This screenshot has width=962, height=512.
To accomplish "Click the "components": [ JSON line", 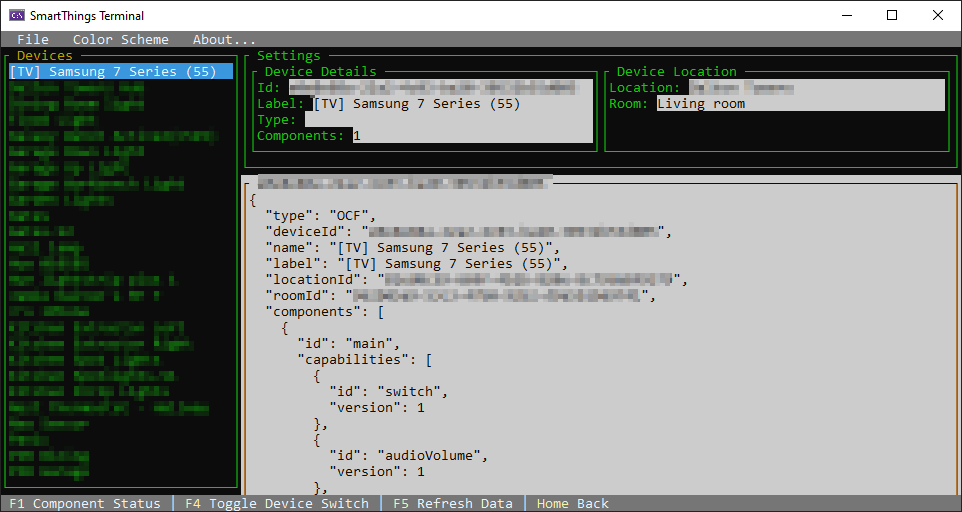I will pos(325,311).
